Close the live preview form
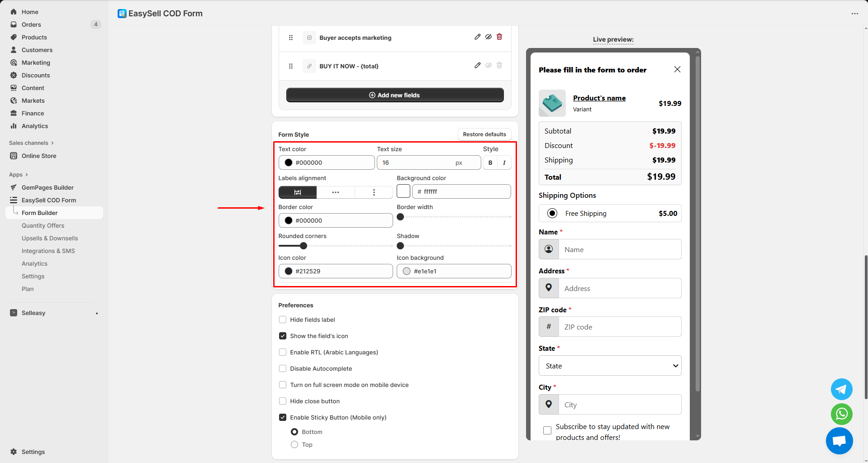868x463 pixels. [677, 69]
